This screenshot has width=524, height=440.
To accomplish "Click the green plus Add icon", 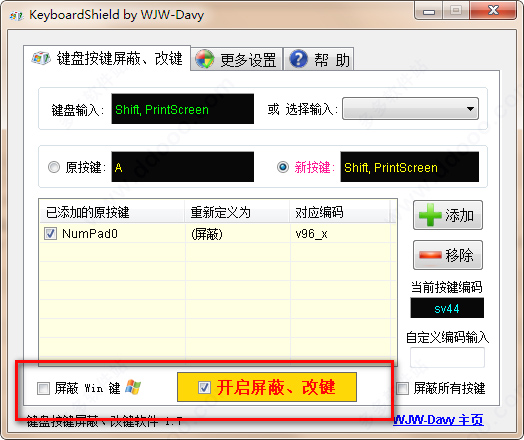I will pyautogui.click(x=430, y=215).
